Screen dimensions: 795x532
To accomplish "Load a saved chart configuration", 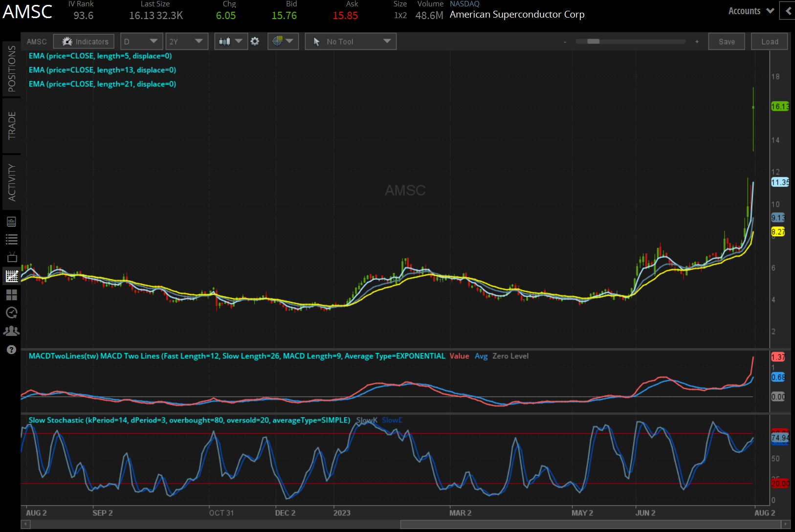I will [x=769, y=41].
